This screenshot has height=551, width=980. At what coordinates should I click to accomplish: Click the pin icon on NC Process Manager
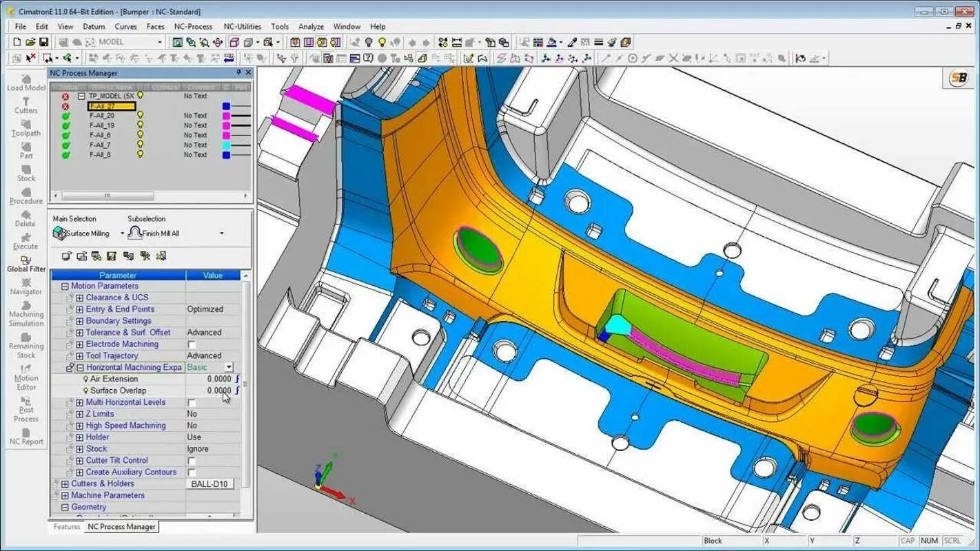coord(238,72)
